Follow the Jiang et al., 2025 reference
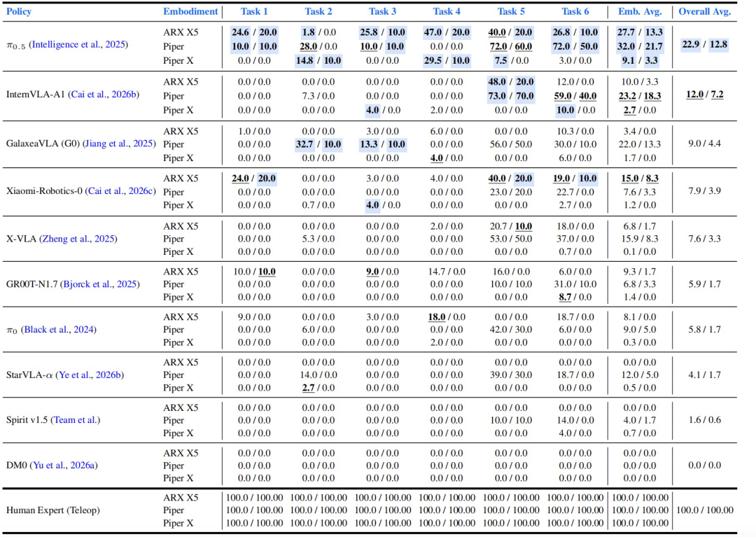This screenshot has width=756, height=537. [x=119, y=144]
